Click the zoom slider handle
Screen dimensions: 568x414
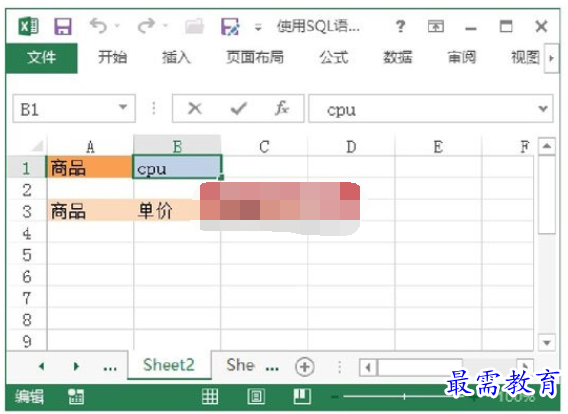click(x=404, y=397)
